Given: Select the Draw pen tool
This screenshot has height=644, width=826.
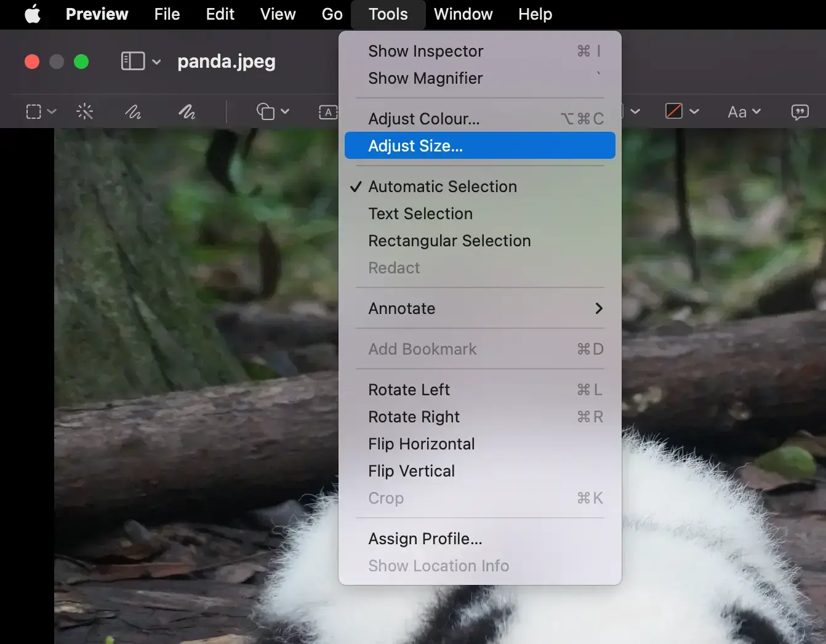Looking at the screenshot, I should point(186,111).
